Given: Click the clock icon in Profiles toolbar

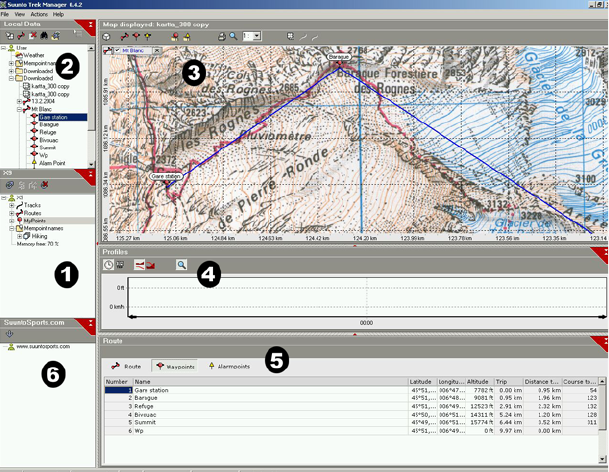Looking at the screenshot, I should point(109,265).
